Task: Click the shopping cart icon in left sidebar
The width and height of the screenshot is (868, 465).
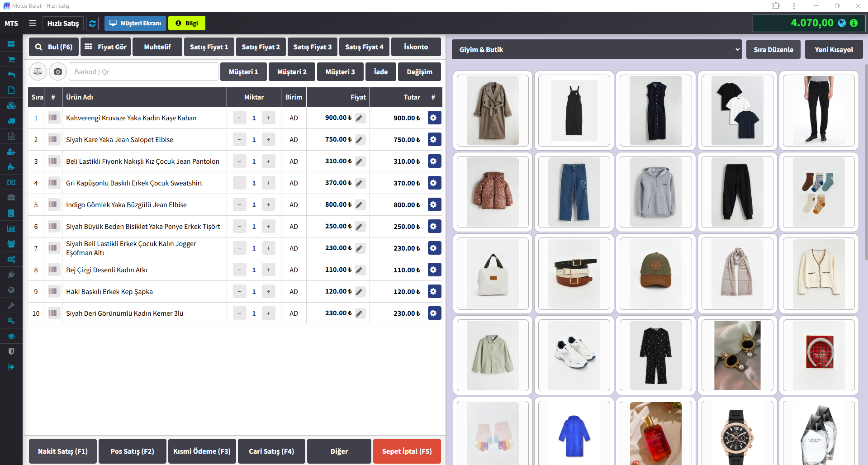Action: [x=11, y=59]
